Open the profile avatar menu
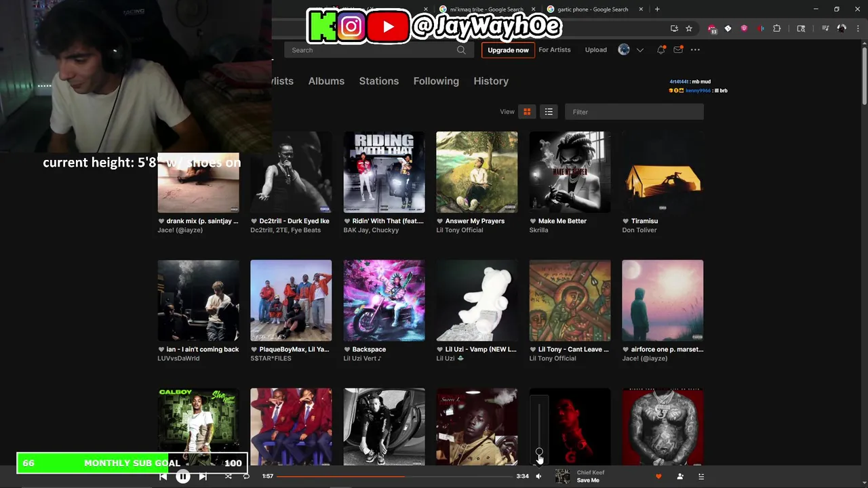The width and height of the screenshot is (868, 488). [x=624, y=49]
